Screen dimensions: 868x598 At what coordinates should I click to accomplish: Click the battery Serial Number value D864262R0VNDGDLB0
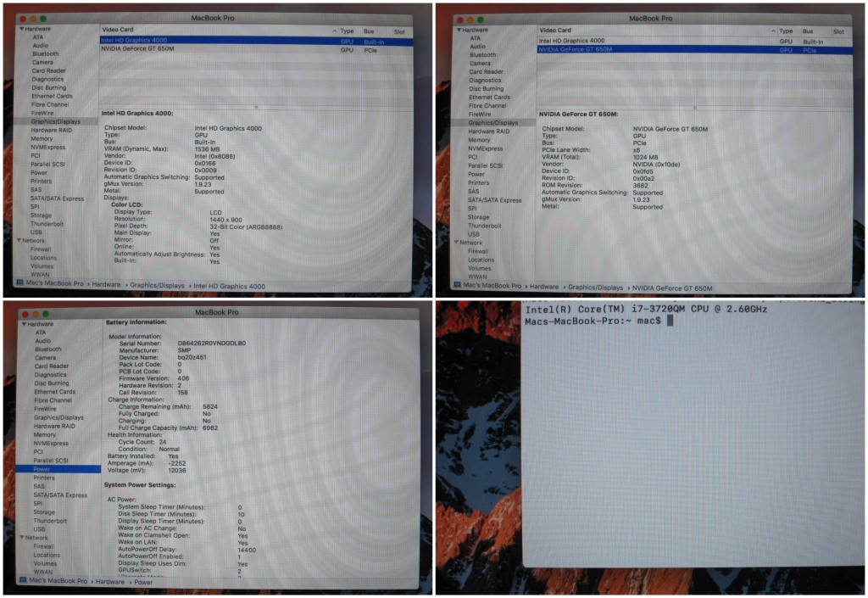coord(212,344)
